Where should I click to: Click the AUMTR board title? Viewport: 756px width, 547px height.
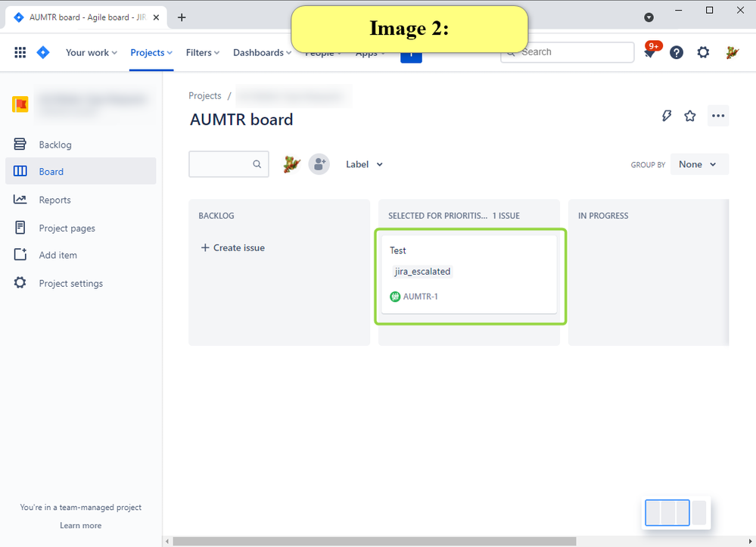[x=241, y=120]
